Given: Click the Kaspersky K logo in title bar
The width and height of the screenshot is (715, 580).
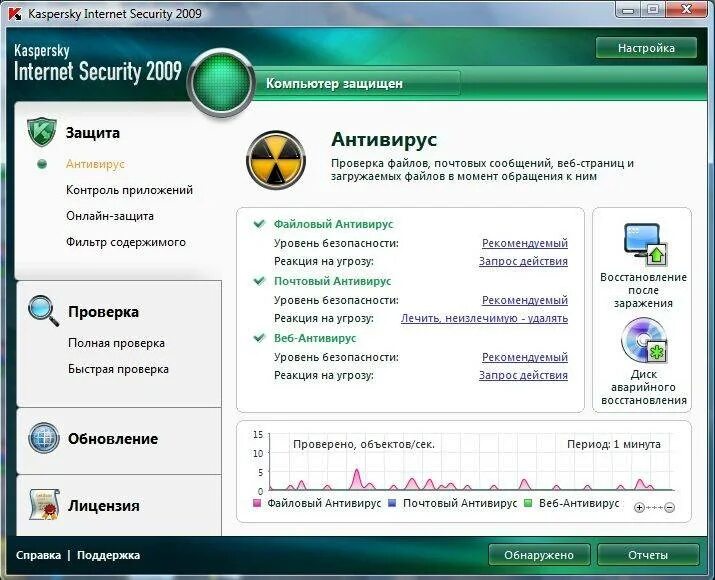Looking at the screenshot, I should point(15,13).
